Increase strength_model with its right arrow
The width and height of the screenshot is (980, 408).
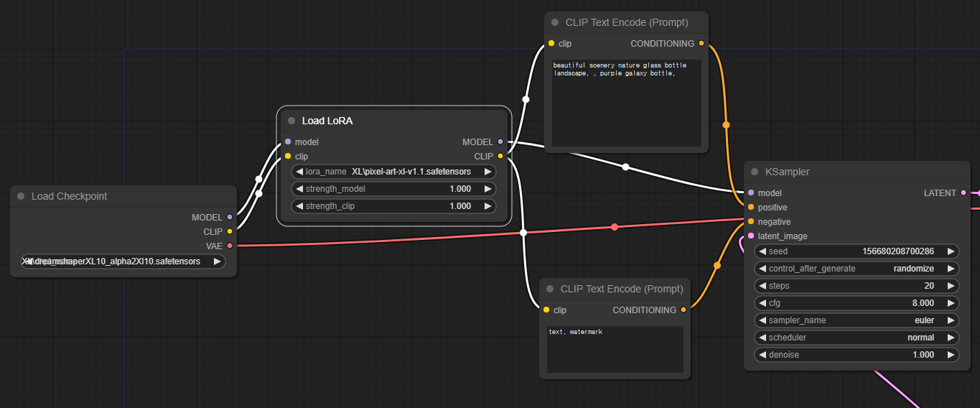[x=488, y=189]
